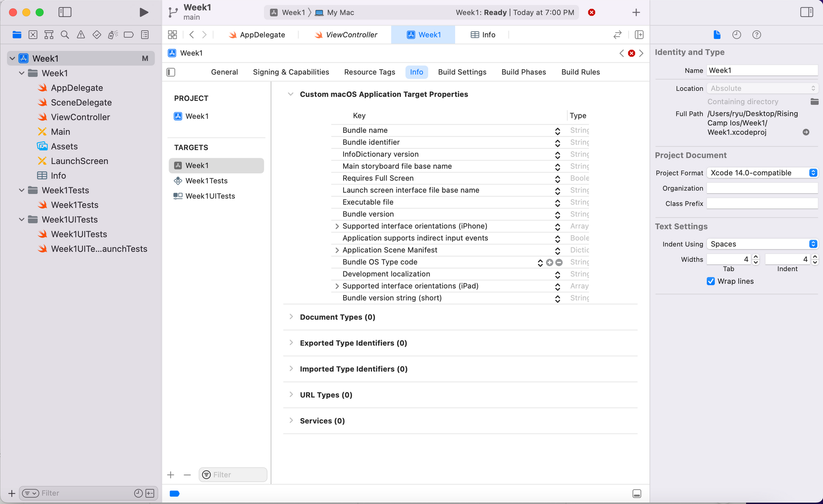This screenshot has width=823, height=504.
Task: Collapse the Week1 project root in navigator
Action: coord(12,58)
